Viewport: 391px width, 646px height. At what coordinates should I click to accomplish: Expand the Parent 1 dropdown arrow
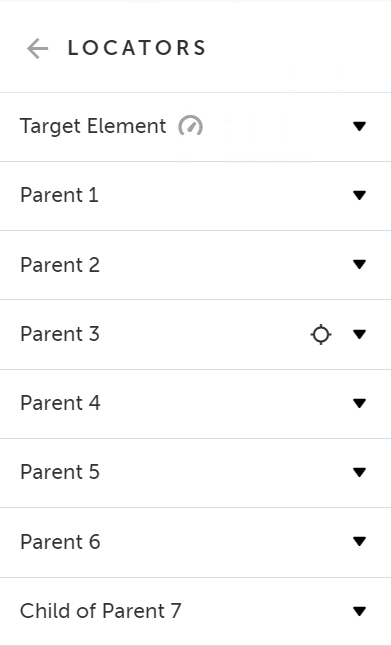tap(360, 195)
